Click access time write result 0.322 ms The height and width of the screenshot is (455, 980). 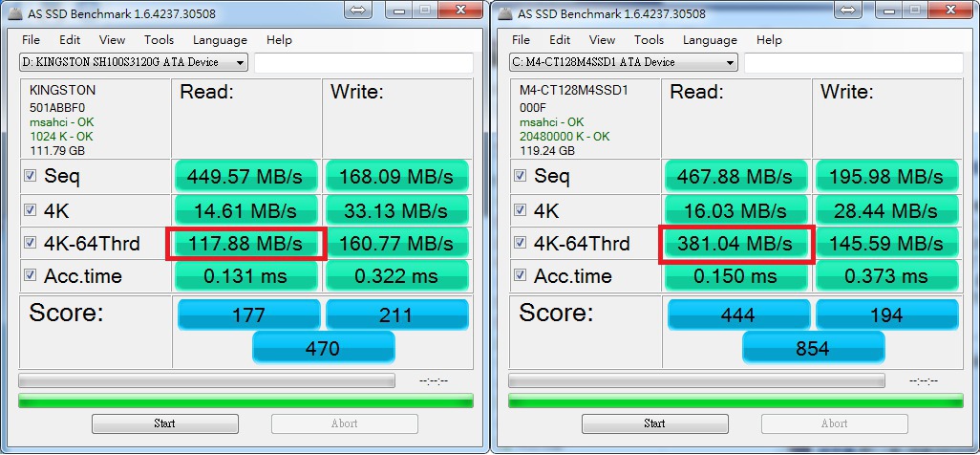(397, 276)
